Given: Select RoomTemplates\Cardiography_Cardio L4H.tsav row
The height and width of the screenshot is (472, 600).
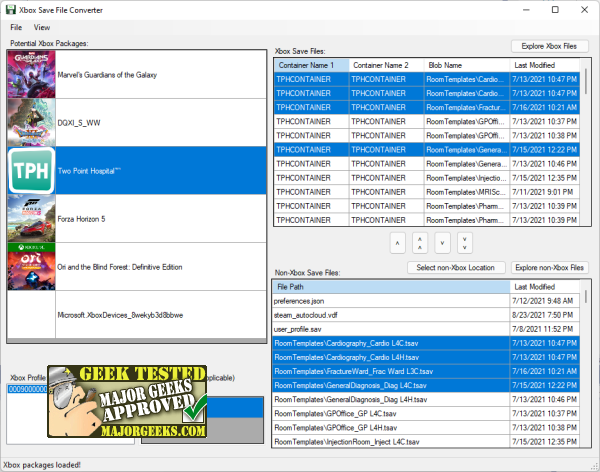Looking at the screenshot, I should coord(426,358).
